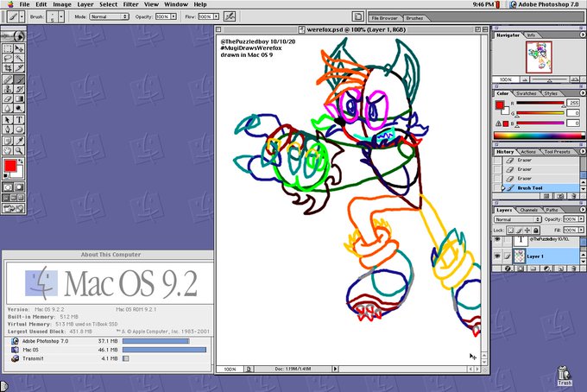Select the Blur tool
587x392 pixels.
8,109
